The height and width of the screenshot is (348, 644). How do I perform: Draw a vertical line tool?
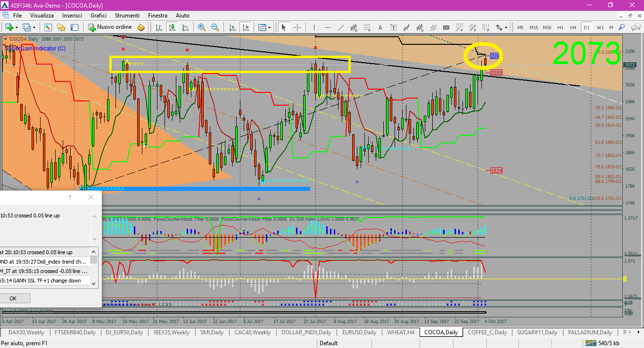(x=314, y=27)
